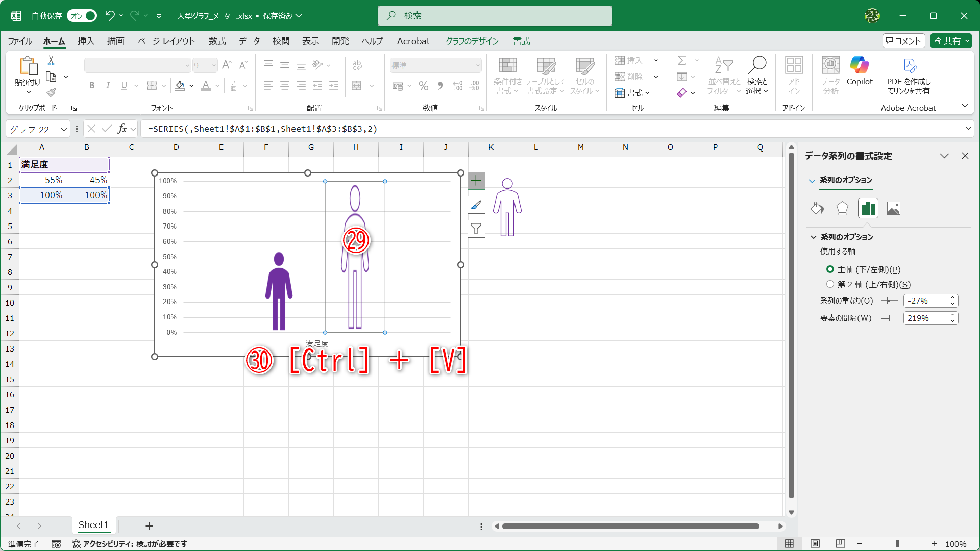Select the format painter brush icon
The width and height of the screenshot is (980, 551).
(x=51, y=92)
